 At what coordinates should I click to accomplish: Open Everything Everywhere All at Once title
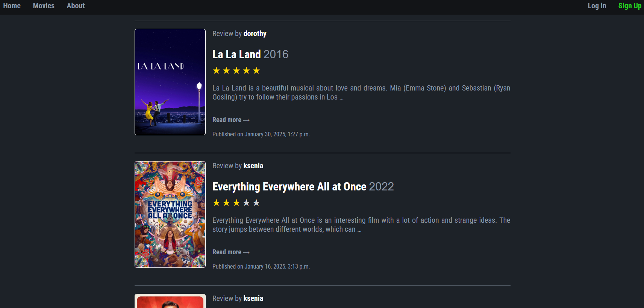pyautogui.click(x=289, y=187)
